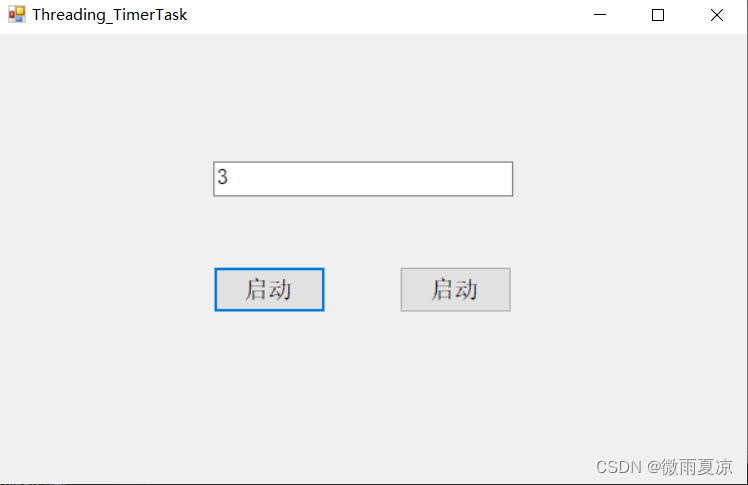Minimize the Threading_TimerTask window
The height and width of the screenshot is (485, 748).
tap(600, 15)
